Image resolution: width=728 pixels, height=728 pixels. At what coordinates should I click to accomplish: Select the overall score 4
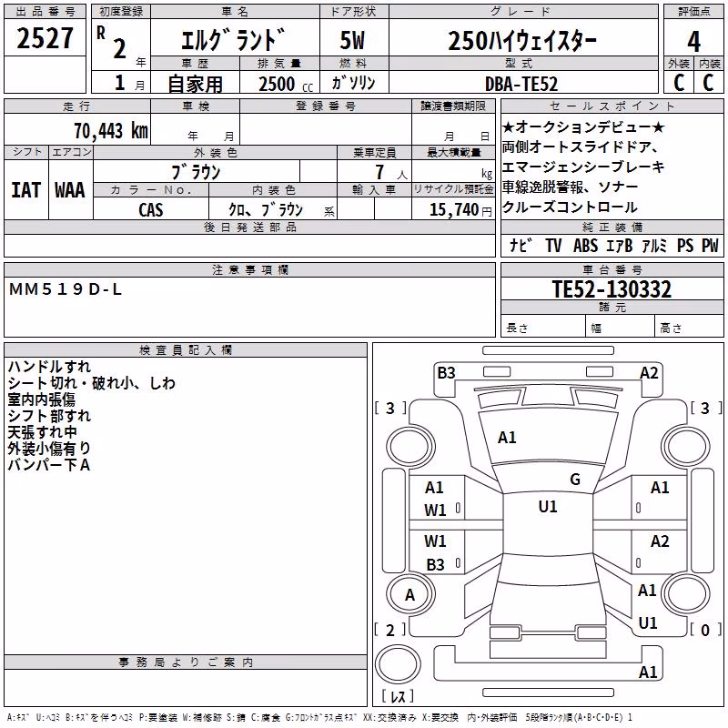[x=693, y=42]
